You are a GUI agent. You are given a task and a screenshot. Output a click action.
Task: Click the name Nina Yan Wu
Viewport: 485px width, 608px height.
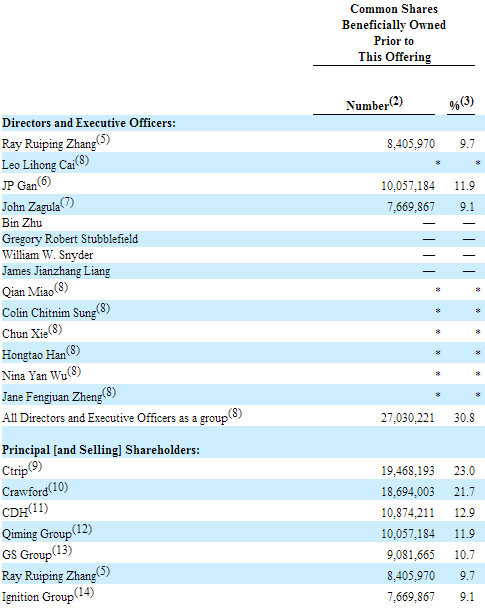(35, 375)
